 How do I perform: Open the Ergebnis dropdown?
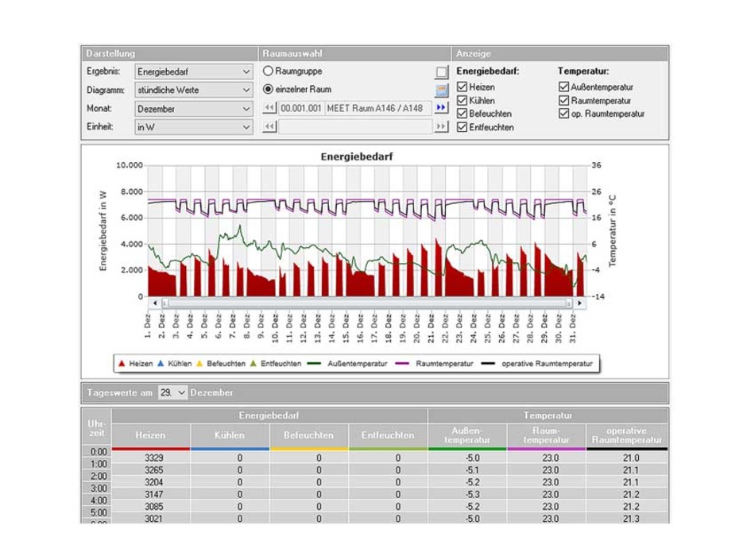pos(193,71)
